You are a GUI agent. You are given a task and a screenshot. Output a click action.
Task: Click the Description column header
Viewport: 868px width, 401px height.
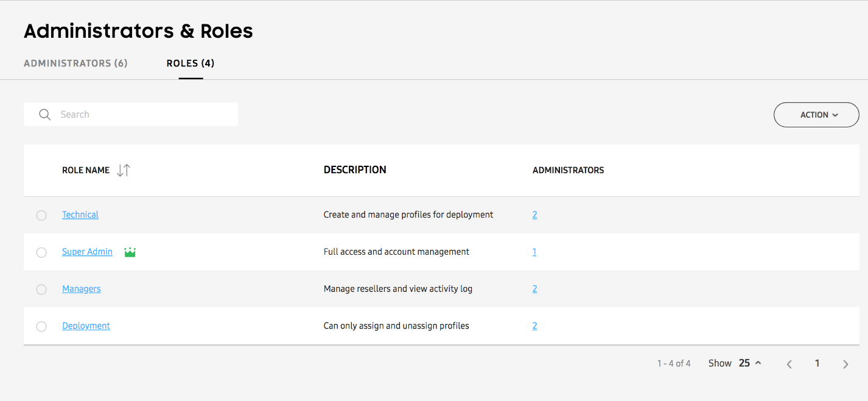pos(355,170)
